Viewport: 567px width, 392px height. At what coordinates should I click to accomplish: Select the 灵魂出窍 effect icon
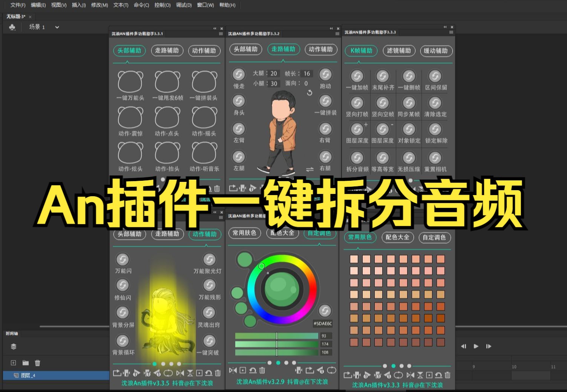pos(210,313)
